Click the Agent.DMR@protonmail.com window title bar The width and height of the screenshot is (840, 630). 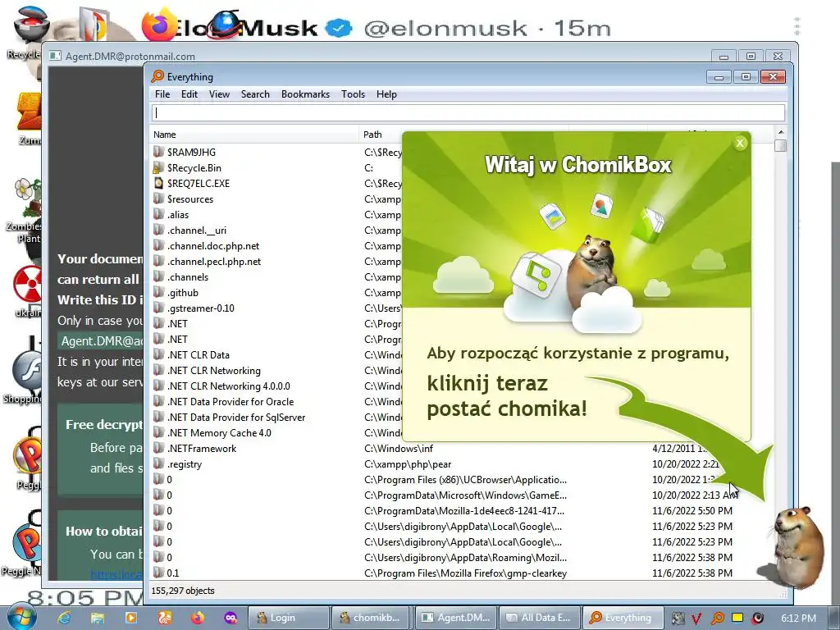coord(375,56)
